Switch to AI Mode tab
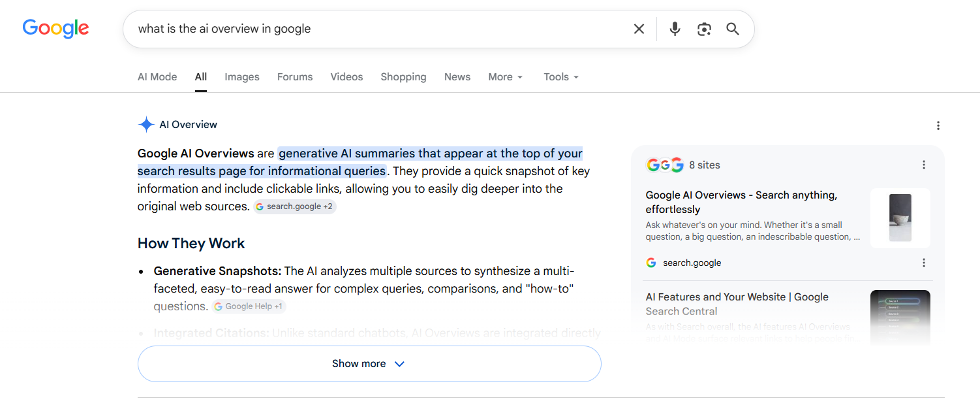 point(157,77)
